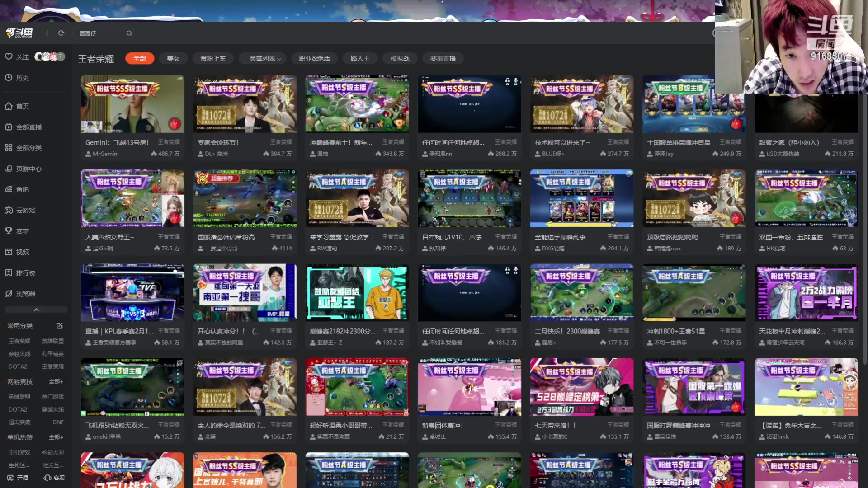
Task: Open KPL春季赛 replay thumbnail
Action: [x=132, y=293]
